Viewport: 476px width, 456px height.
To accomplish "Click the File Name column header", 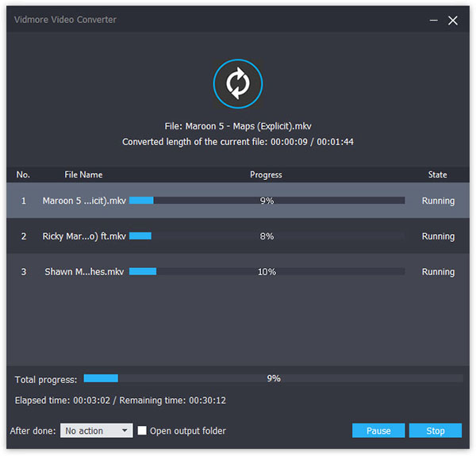I will tap(83, 174).
